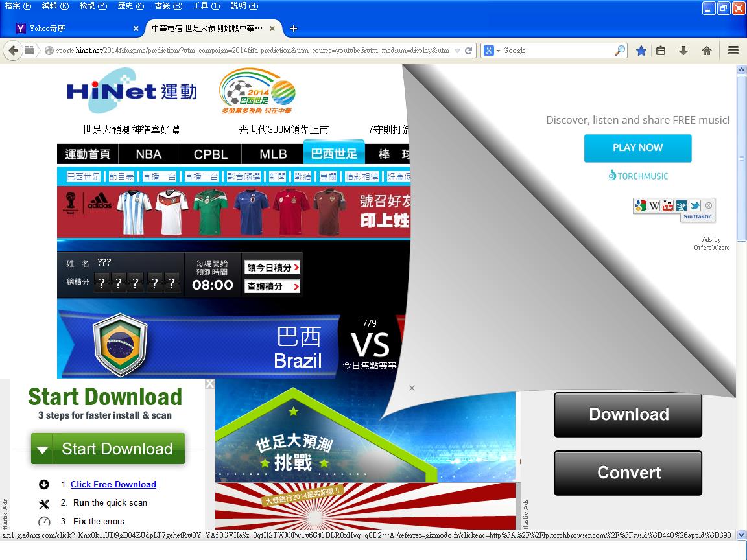Open the 運動首頁 navigation tab
The image size is (747, 560).
coord(88,154)
